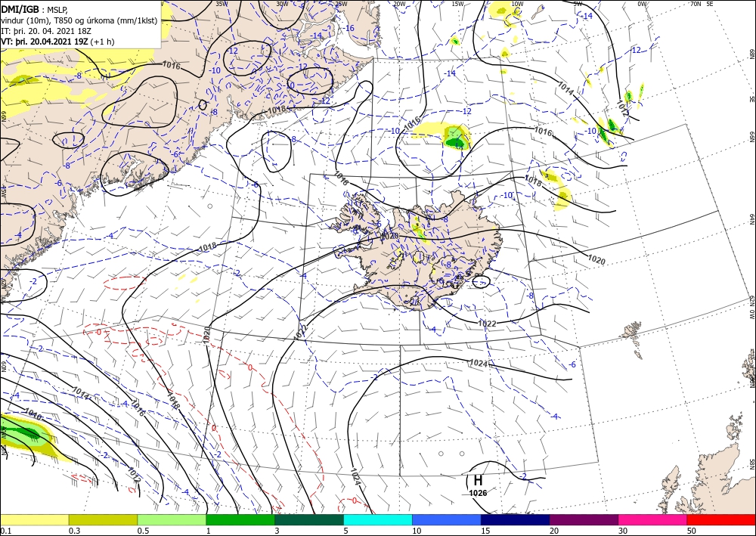
Task: Click the 1026 pressure value under H
Action: pos(478,493)
